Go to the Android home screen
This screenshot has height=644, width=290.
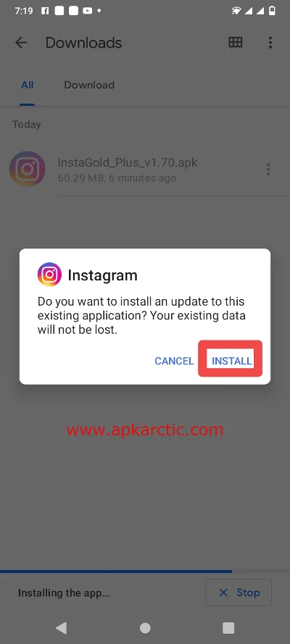[x=145, y=627]
